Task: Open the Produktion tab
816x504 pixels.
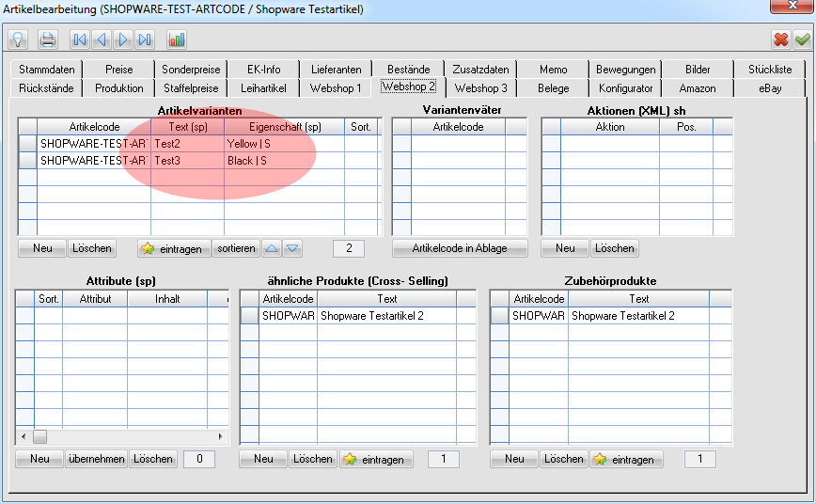Action: click(x=118, y=88)
